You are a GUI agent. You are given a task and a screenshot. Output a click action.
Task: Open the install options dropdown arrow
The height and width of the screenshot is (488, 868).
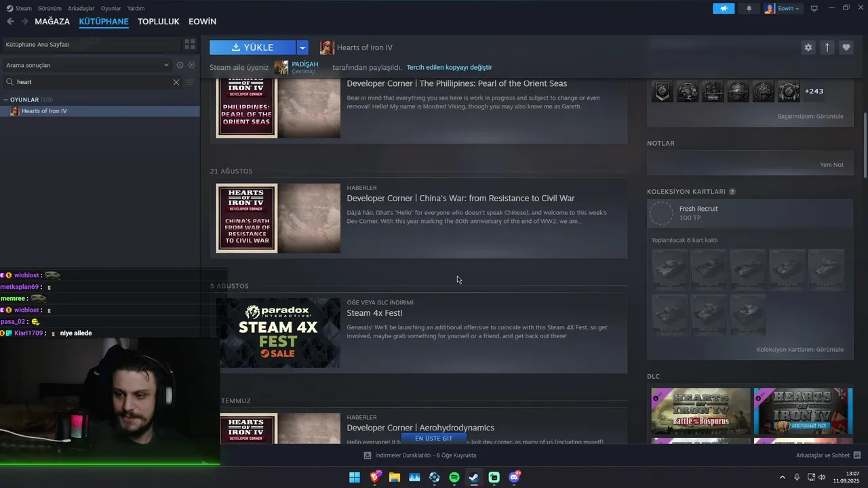click(x=302, y=47)
